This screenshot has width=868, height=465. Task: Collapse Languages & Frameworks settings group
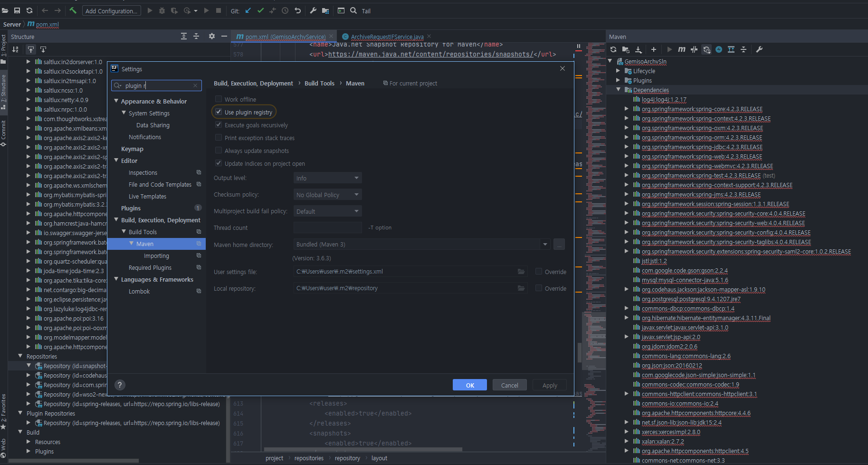tap(116, 279)
